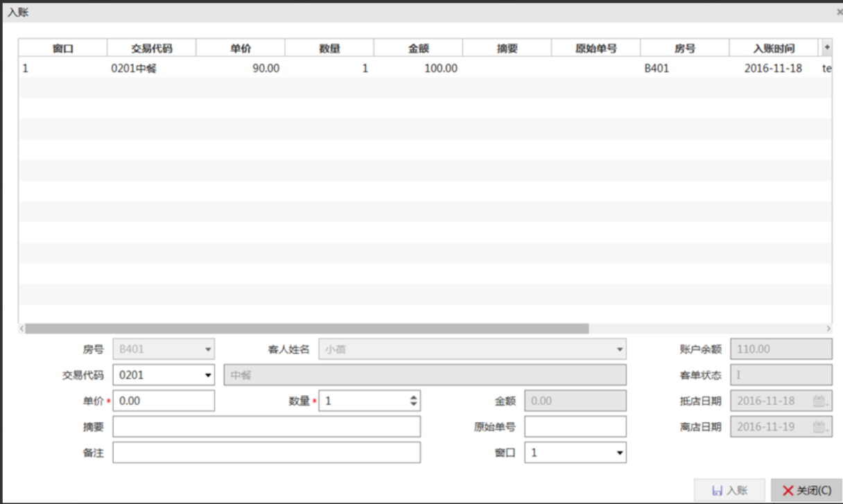
Task: Select the 原始单号 input box
Action: pyautogui.click(x=575, y=427)
